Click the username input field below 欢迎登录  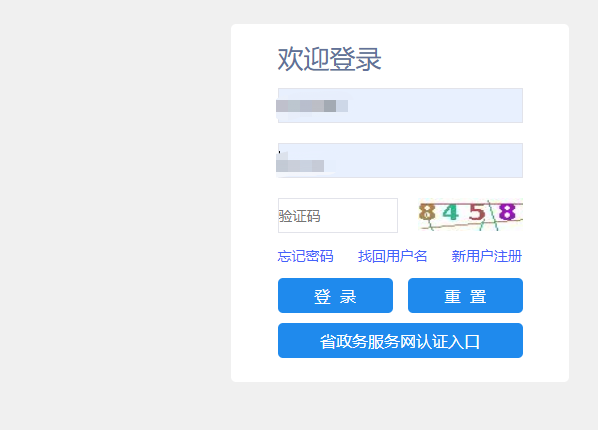pos(400,105)
